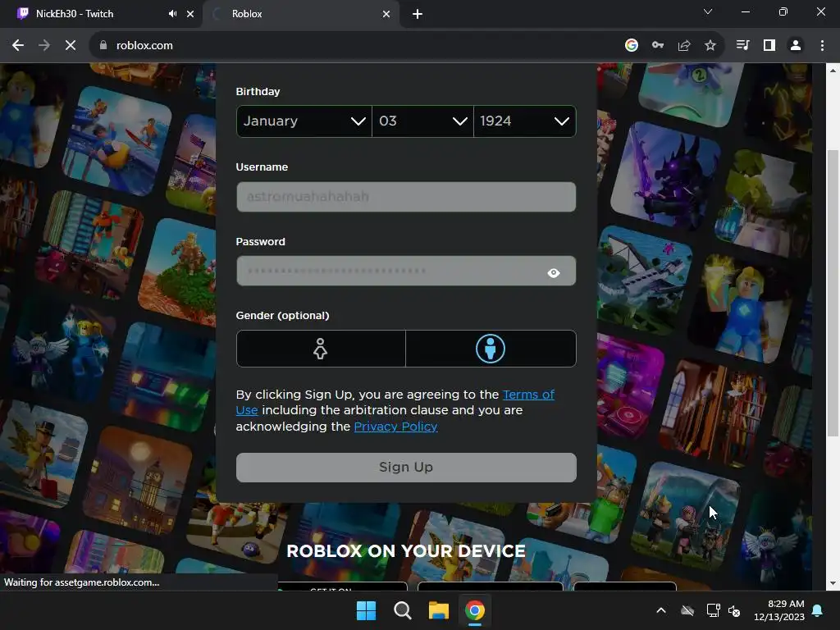This screenshot has height=630, width=840.
Task: Click the ROBLOX ON YOUR DEVICE heading
Action: point(406,551)
